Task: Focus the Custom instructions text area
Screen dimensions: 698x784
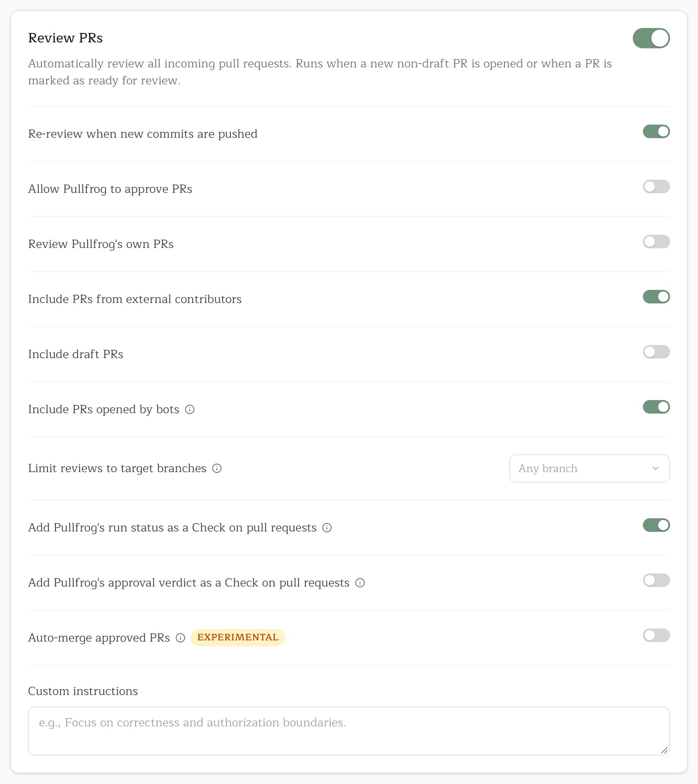Action: point(349,731)
